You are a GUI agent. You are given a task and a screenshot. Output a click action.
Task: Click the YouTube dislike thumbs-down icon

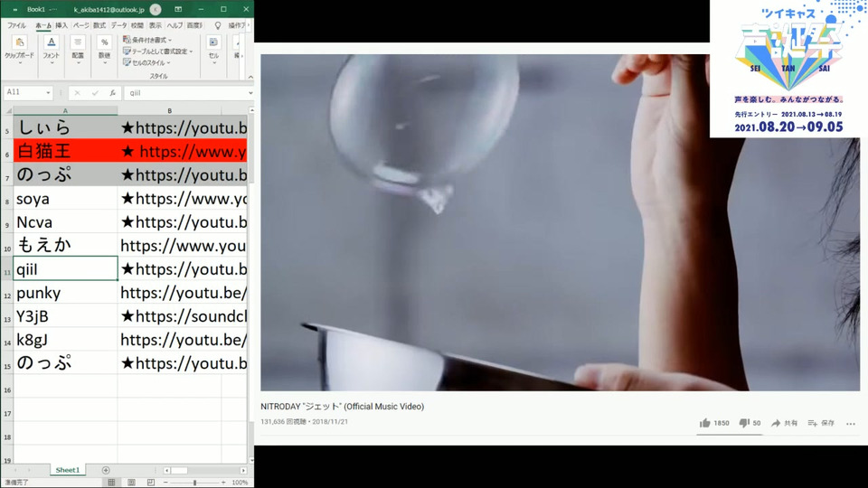point(744,423)
